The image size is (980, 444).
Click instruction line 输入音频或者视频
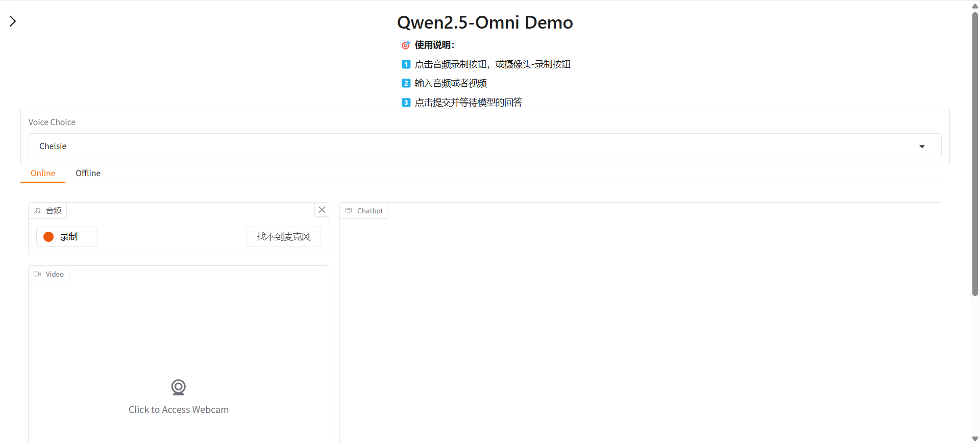(451, 83)
